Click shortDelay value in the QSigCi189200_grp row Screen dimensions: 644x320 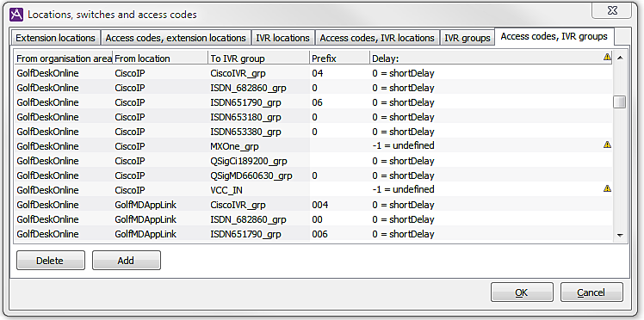(403, 161)
